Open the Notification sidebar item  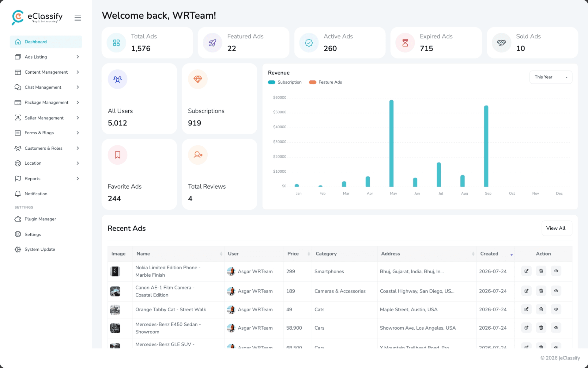46,194
